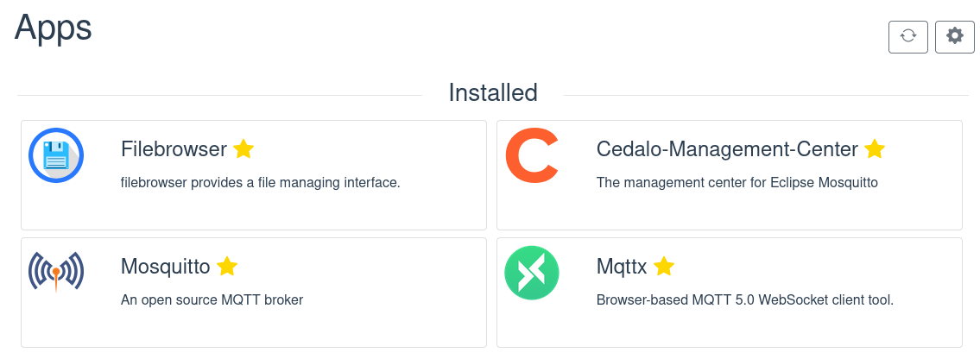Screen dimensions: 980x359
Task: Click the orange Cedalo C logo
Action: pos(532,155)
